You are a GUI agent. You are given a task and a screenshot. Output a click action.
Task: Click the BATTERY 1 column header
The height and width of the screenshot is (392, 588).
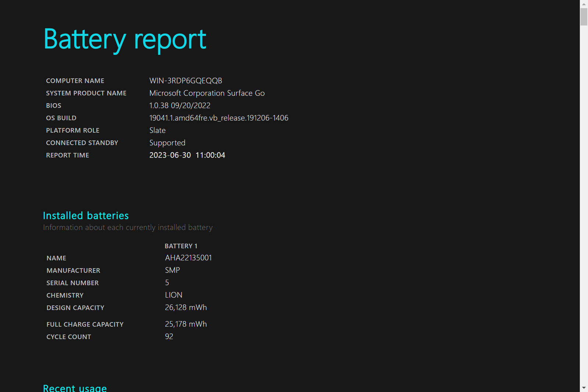point(181,246)
